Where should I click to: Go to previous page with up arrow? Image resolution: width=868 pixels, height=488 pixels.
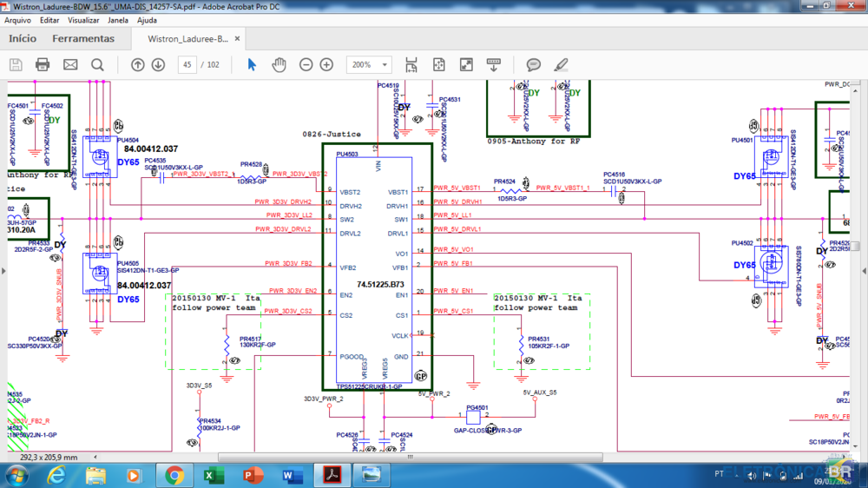coord(138,65)
